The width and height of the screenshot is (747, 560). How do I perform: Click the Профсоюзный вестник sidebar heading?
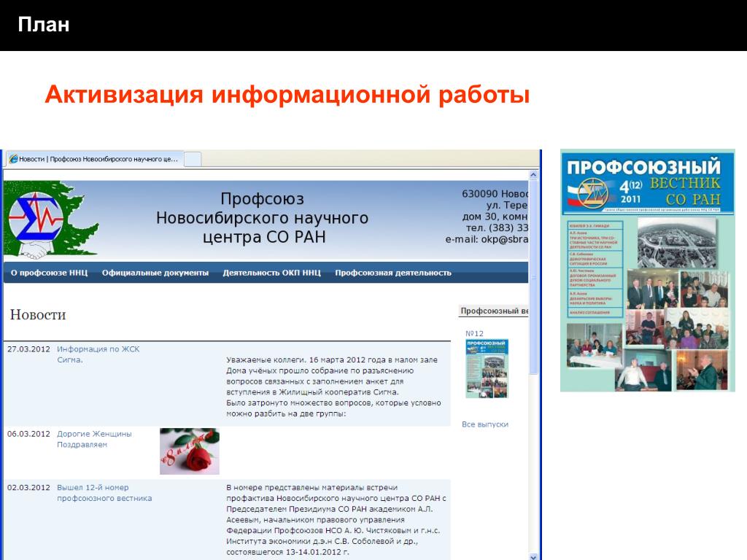pyautogui.click(x=494, y=311)
